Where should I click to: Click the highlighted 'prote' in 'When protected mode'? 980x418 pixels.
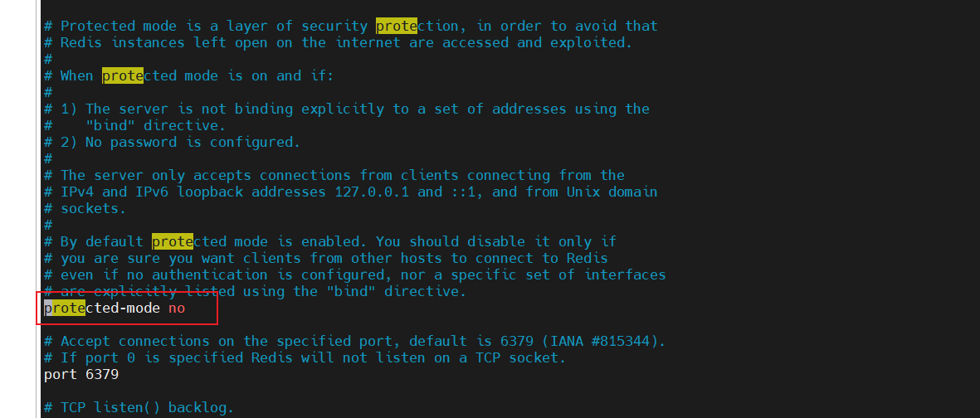pos(122,75)
